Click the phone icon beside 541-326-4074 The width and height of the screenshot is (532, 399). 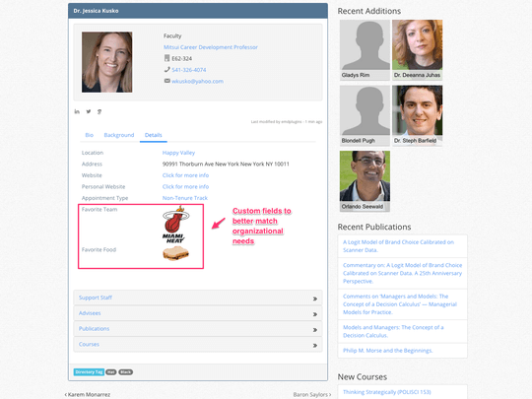click(166, 70)
